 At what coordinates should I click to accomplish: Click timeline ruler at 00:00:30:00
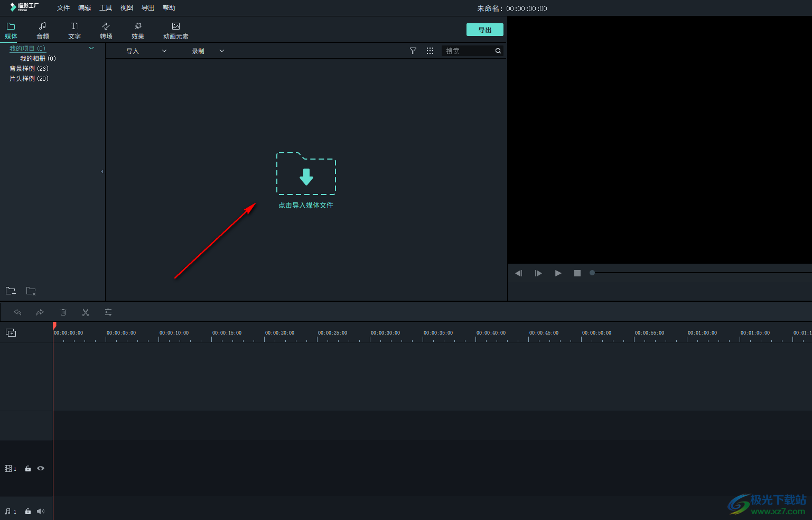(386, 333)
